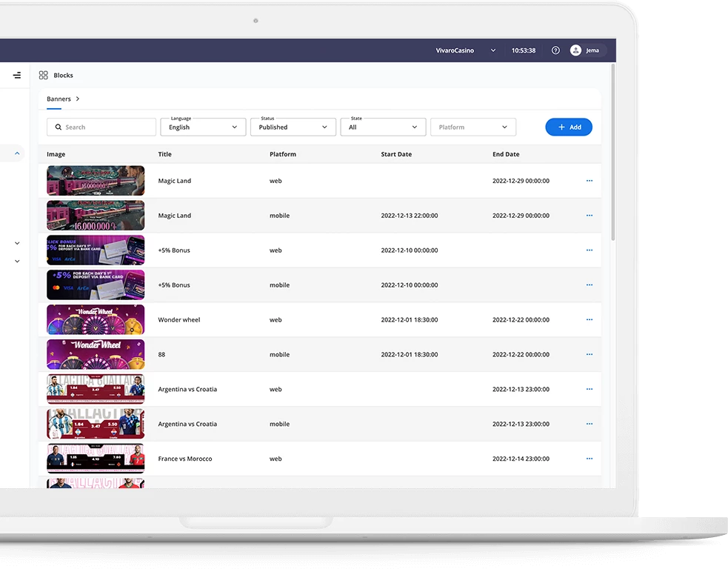
Task: Click the arrow next to Banners
Action: click(78, 99)
